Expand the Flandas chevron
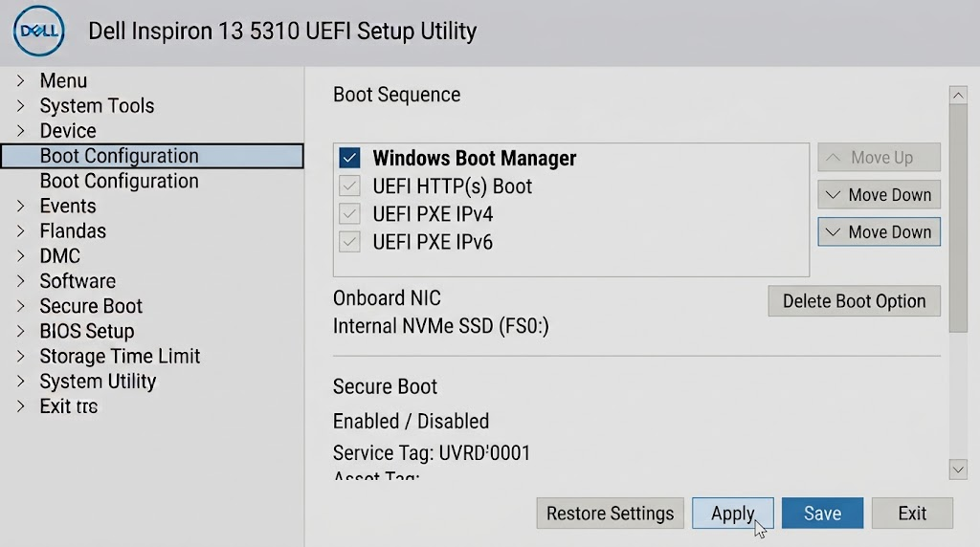 [x=21, y=231]
